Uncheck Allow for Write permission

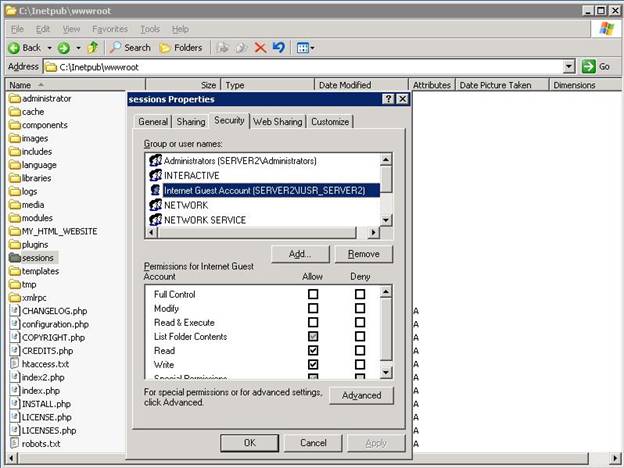pos(313,365)
